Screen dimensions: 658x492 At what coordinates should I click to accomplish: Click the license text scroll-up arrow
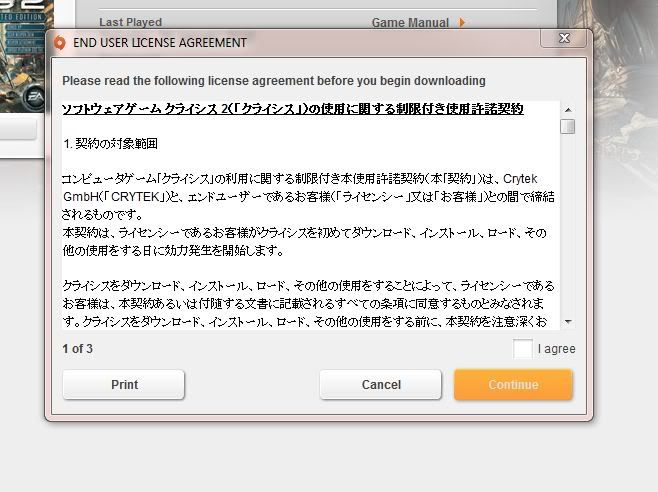click(x=568, y=110)
